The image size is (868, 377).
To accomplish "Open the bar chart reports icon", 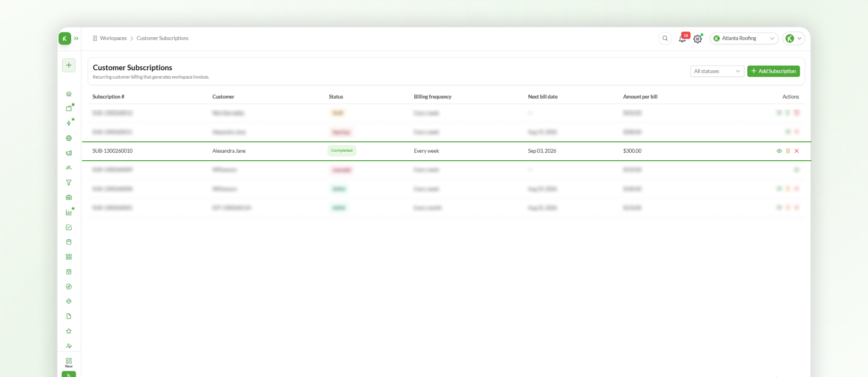I will tap(69, 212).
